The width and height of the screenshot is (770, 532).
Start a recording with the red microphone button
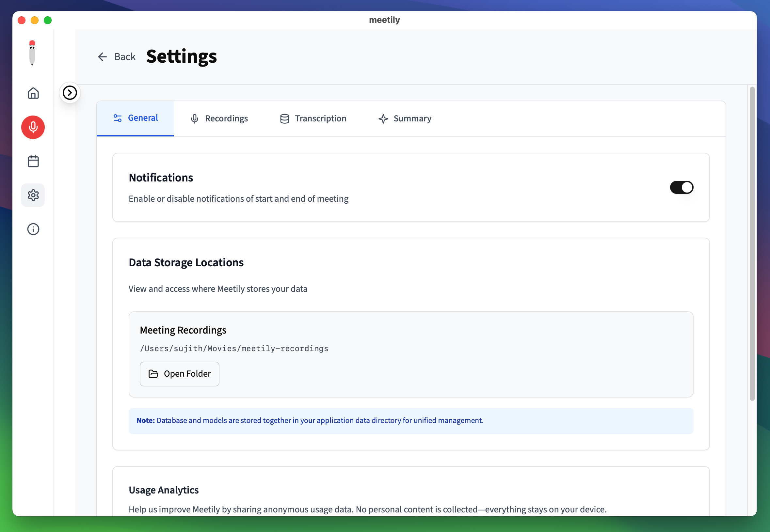pos(33,127)
